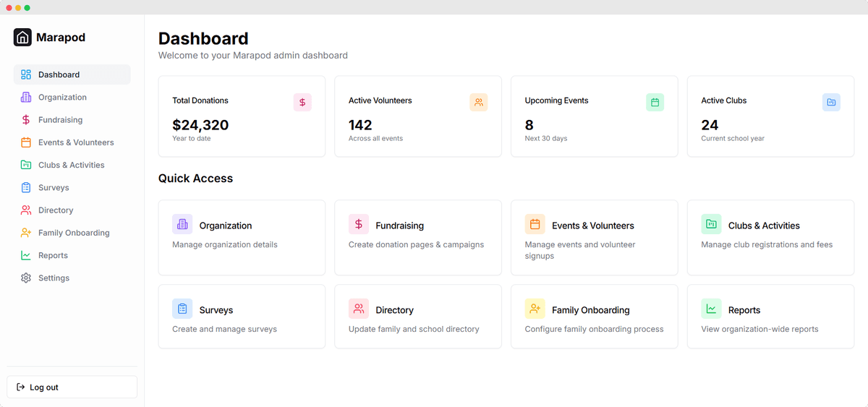Go to Clubs & Activities in sidebar

click(71, 165)
